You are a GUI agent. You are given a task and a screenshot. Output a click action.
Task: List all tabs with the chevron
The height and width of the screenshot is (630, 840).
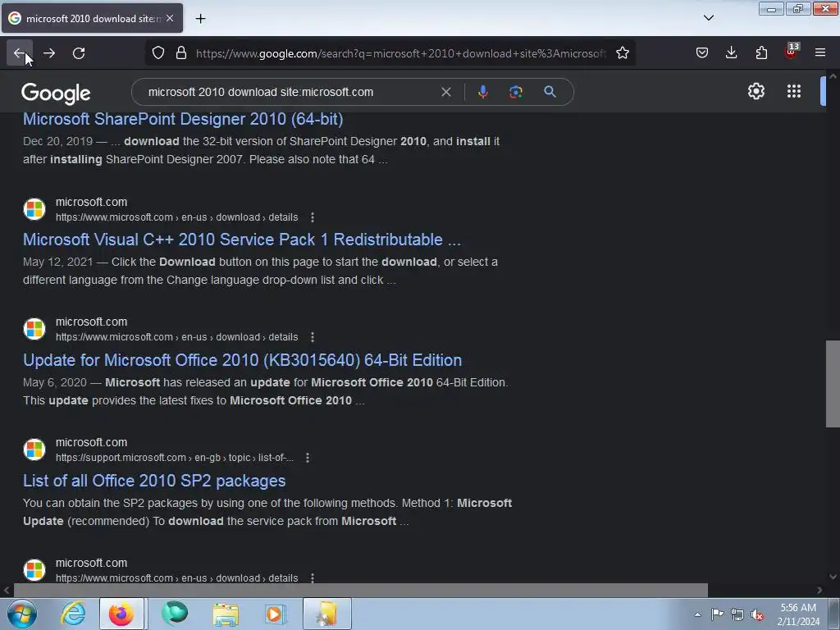(x=709, y=18)
